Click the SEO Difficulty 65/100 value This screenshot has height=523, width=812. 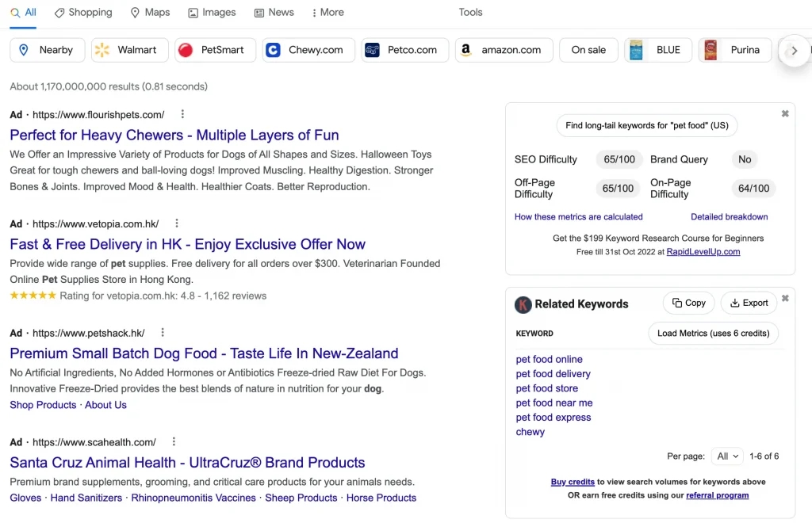pyautogui.click(x=619, y=160)
